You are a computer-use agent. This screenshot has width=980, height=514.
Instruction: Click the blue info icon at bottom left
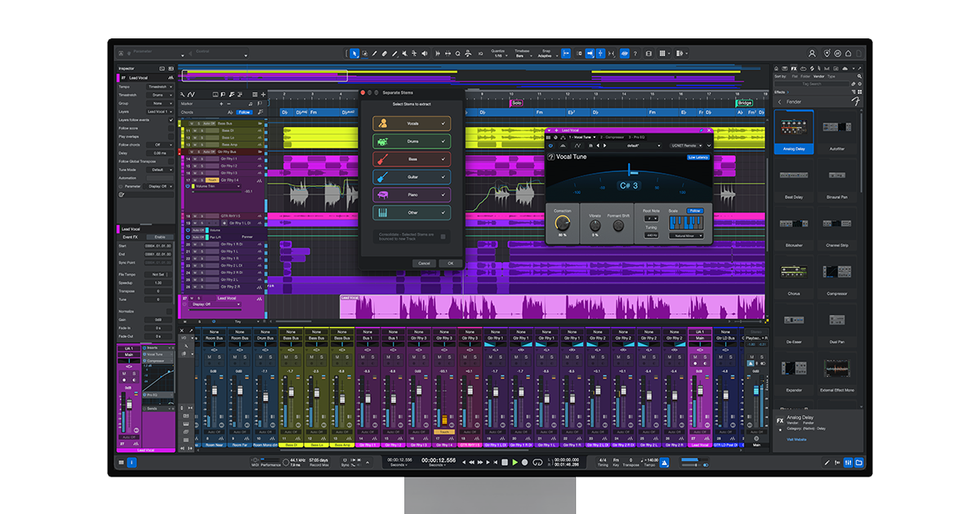131,463
